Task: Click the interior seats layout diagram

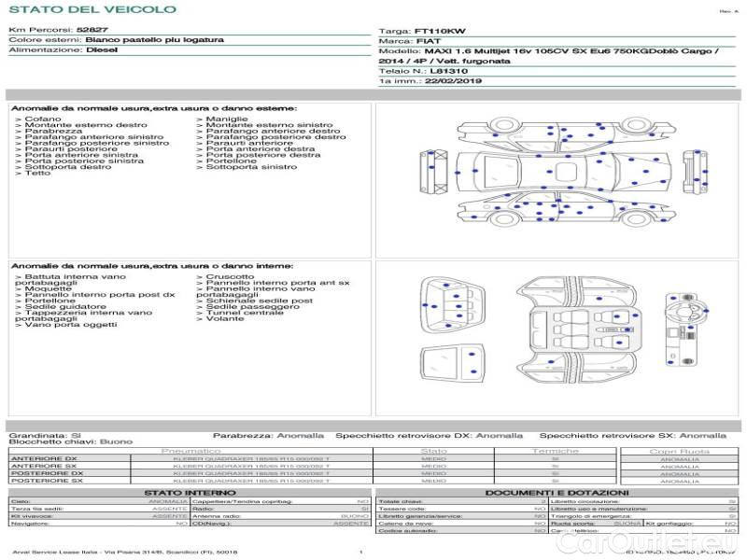Action: pos(576,330)
